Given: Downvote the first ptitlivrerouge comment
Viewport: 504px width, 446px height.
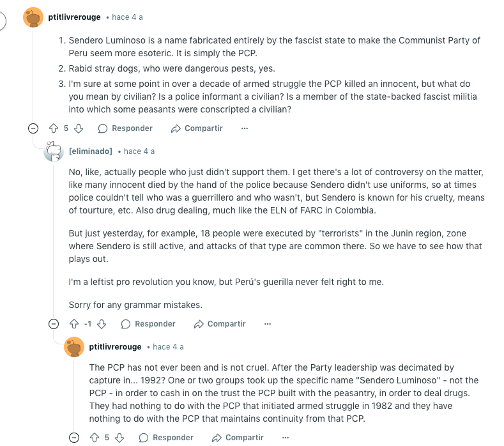Looking at the screenshot, I should click(x=79, y=128).
